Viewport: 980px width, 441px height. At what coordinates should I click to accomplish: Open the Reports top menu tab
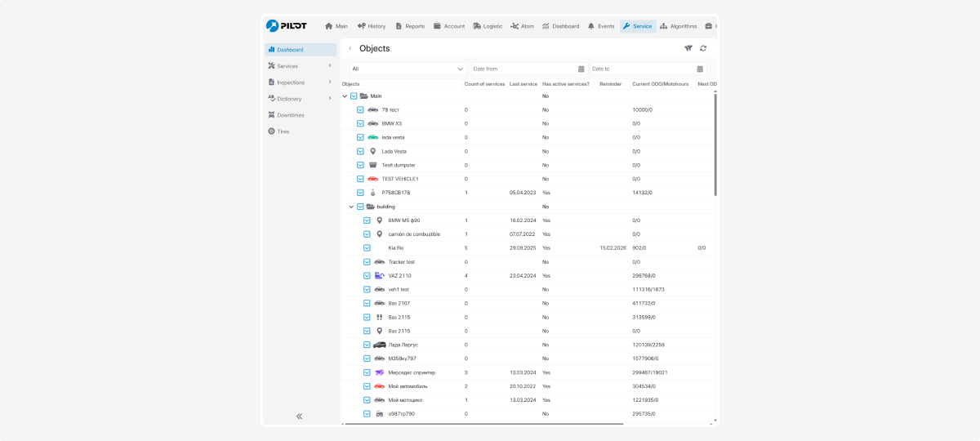coord(410,26)
